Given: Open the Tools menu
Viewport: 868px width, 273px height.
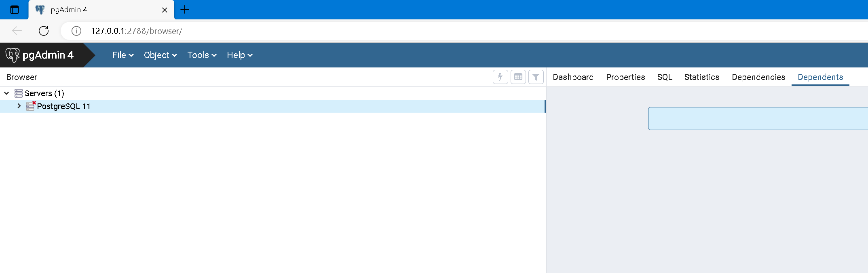Looking at the screenshot, I should pyautogui.click(x=202, y=55).
